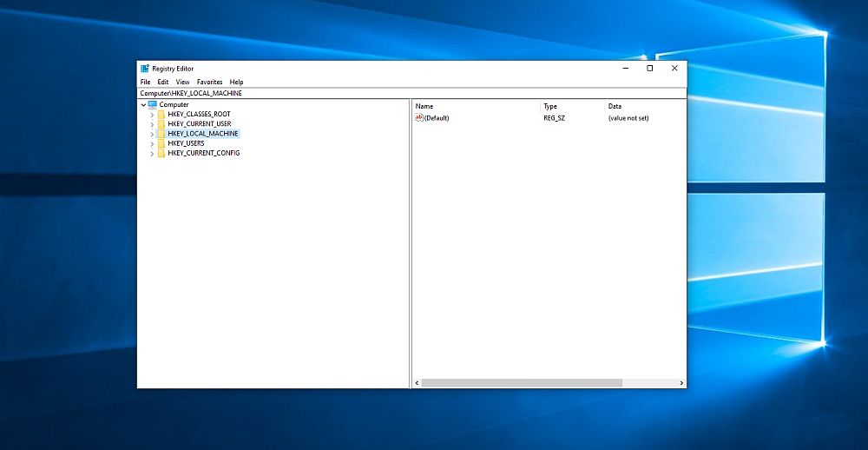This screenshot has height=450, width=868.
Task: Open the File menu
Action: (145, 82)
